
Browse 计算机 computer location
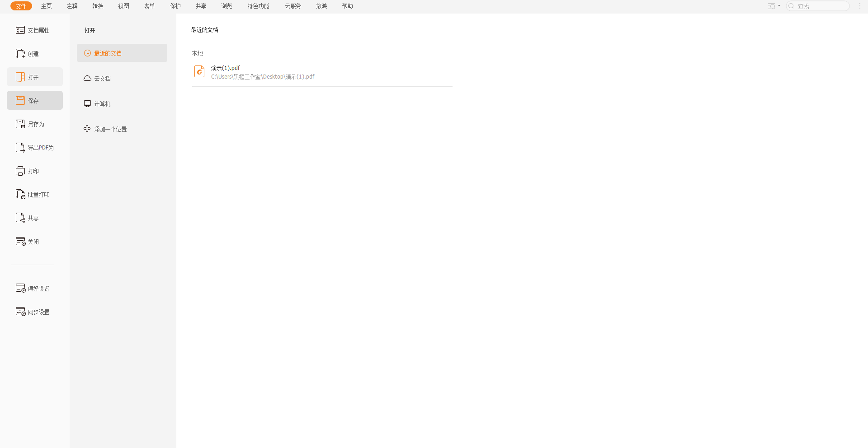102,104
